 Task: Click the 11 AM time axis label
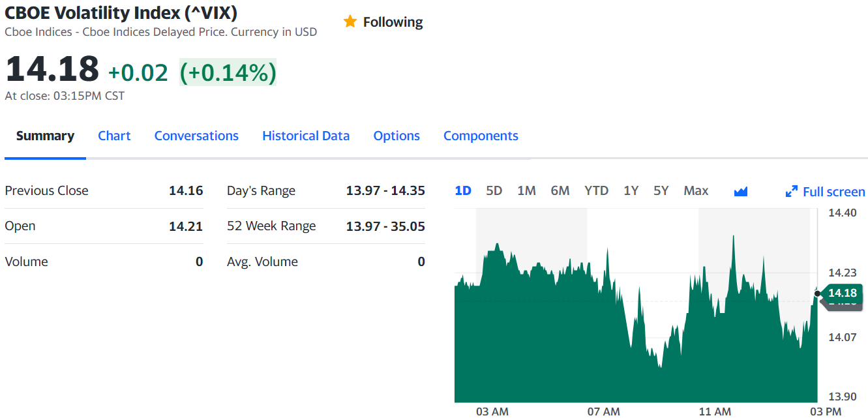click(x=715, y=412)
